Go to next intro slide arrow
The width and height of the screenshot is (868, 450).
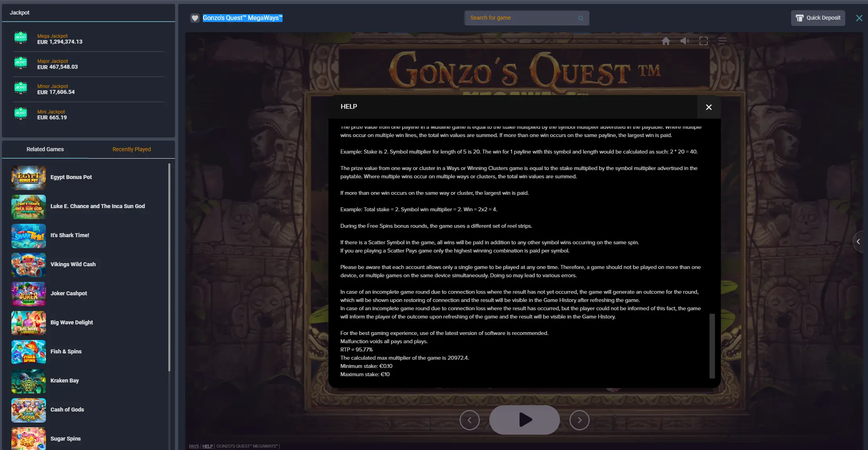pyautogui.click(x=580, y=420)
